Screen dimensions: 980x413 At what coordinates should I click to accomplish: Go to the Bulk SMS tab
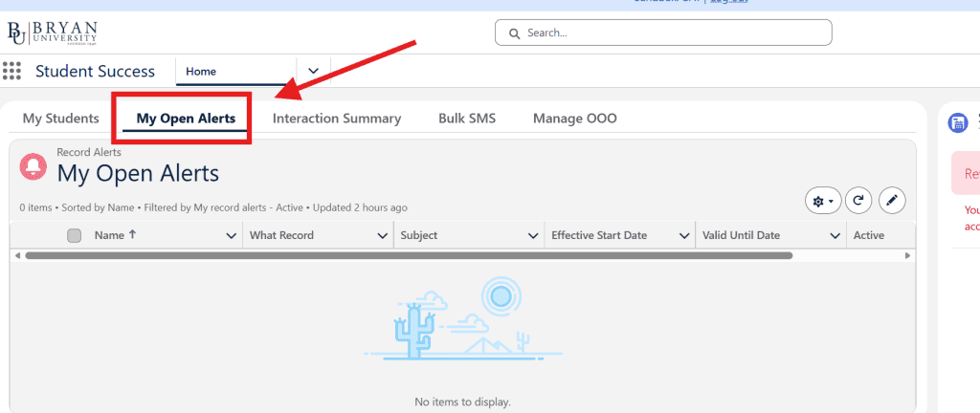click(467, 119)
